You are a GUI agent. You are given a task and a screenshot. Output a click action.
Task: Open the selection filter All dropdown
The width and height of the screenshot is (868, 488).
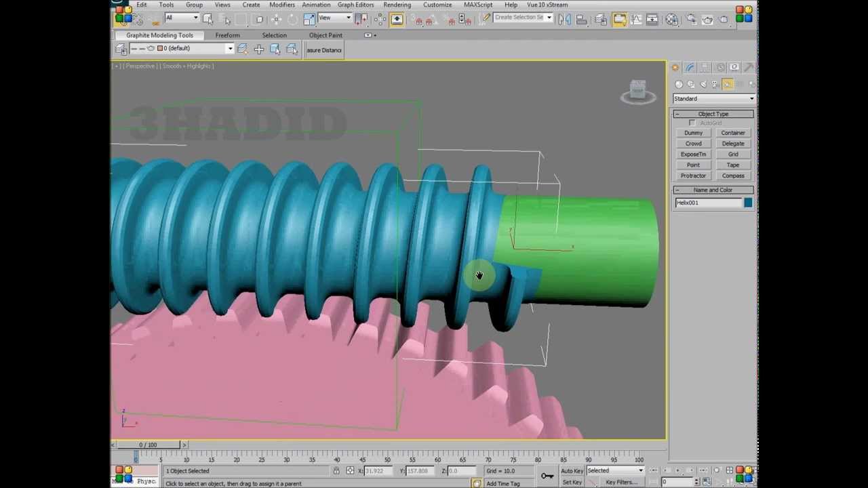(182, 18)
